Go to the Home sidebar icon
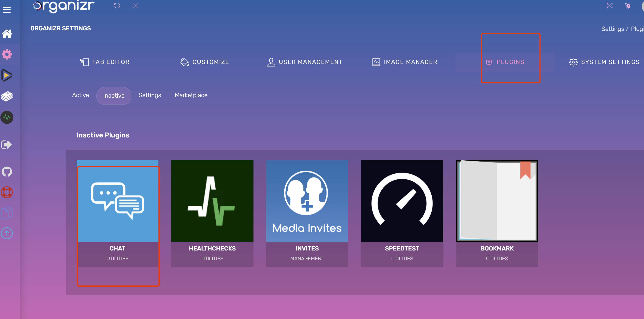 click(x=7, y=34)
